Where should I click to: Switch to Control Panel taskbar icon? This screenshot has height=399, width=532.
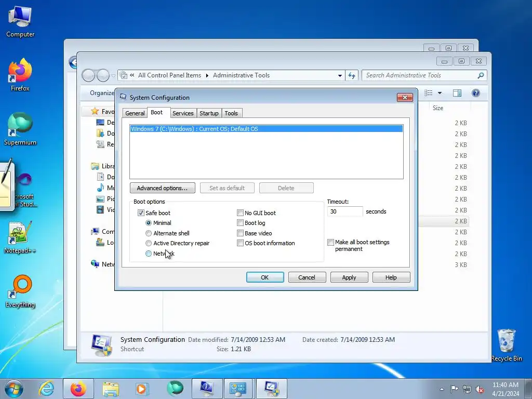point(237,389)
